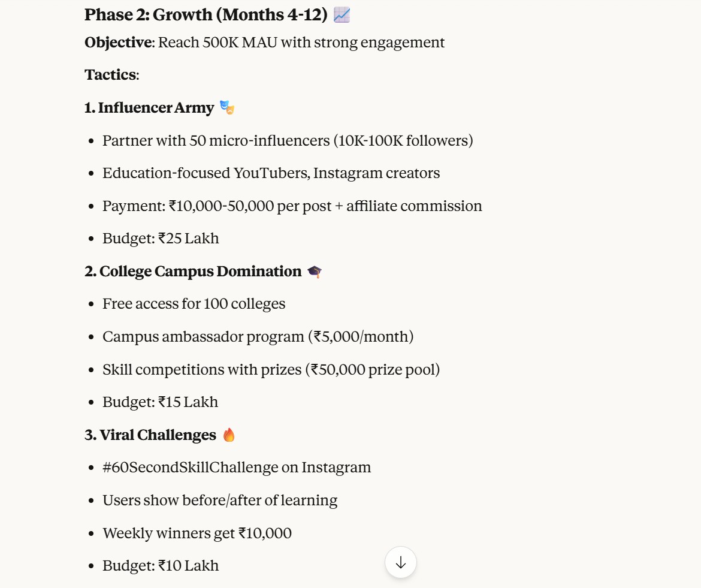
Task: Click the 50 micro-influencers bullet point
Action: pos(288,141)
